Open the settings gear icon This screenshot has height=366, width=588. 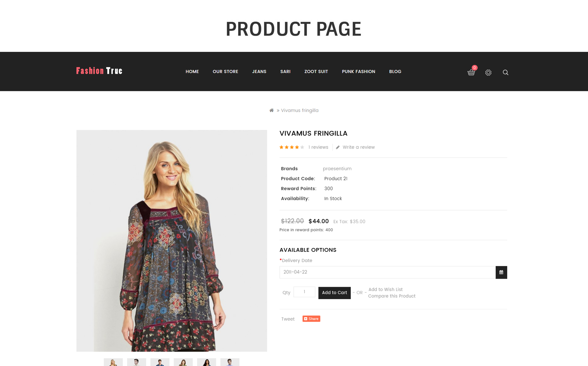point(488,72)
